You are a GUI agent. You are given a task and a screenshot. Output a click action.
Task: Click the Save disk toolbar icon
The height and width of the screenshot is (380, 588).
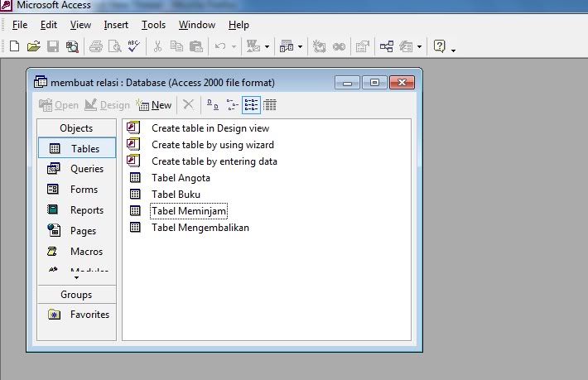point(53,46)
